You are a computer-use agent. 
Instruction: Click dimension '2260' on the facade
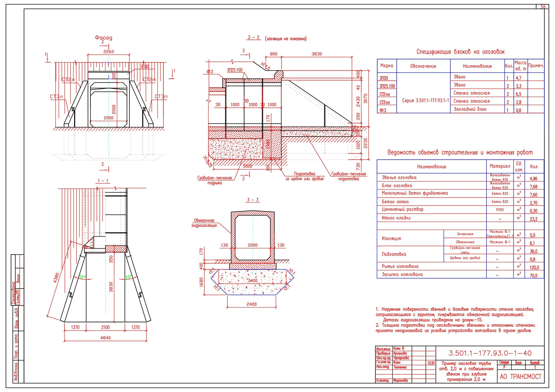[109, 52]
